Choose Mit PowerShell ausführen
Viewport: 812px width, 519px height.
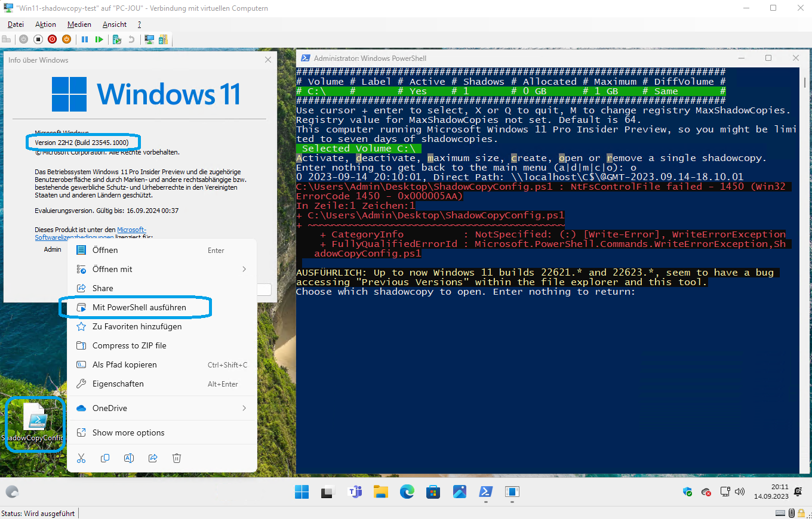(162, 307)
